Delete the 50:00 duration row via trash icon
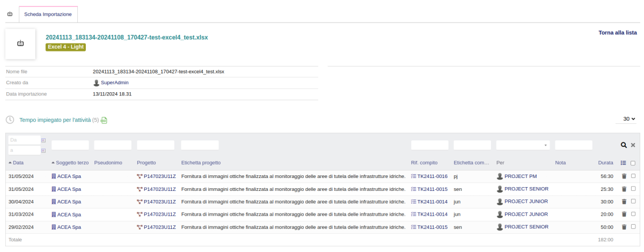The image size is (644, 252). (x=624, y=227)
